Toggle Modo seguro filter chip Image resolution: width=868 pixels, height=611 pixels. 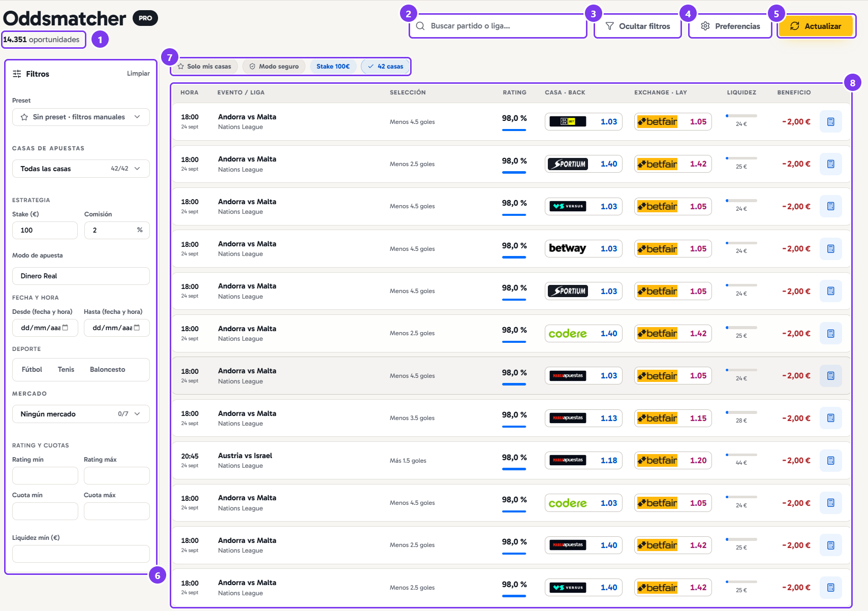(274, 67)
